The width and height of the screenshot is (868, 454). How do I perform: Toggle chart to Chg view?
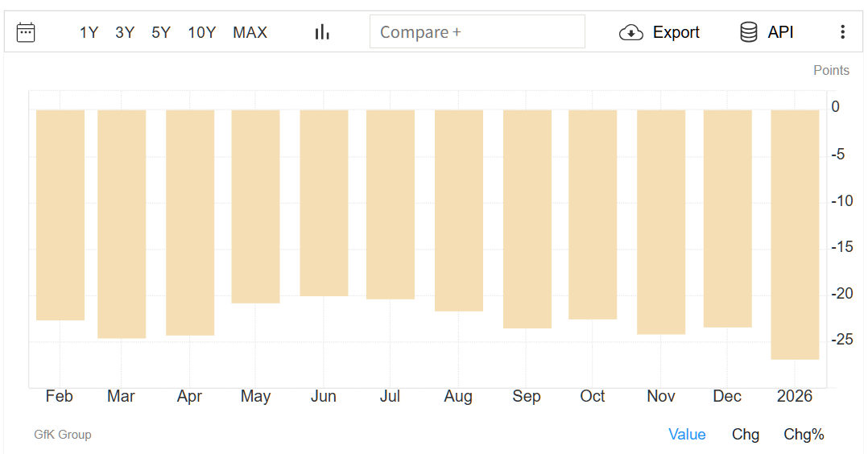click(x=746, y=435)
